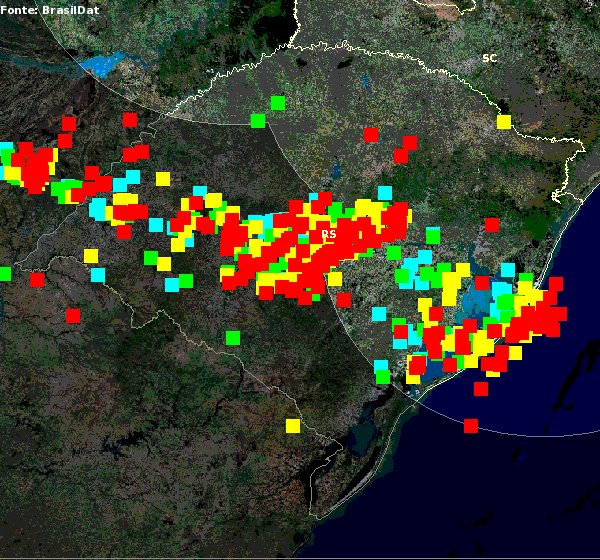Click the lowest red marker over the ocean
Image resolution: width=600 pixels, height=560 pixels.
coord(471,426)
